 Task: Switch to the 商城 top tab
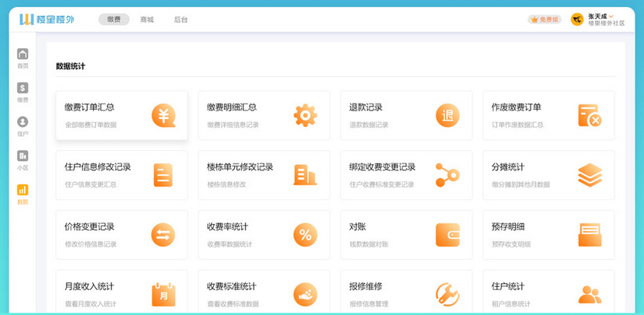[146, 19]
